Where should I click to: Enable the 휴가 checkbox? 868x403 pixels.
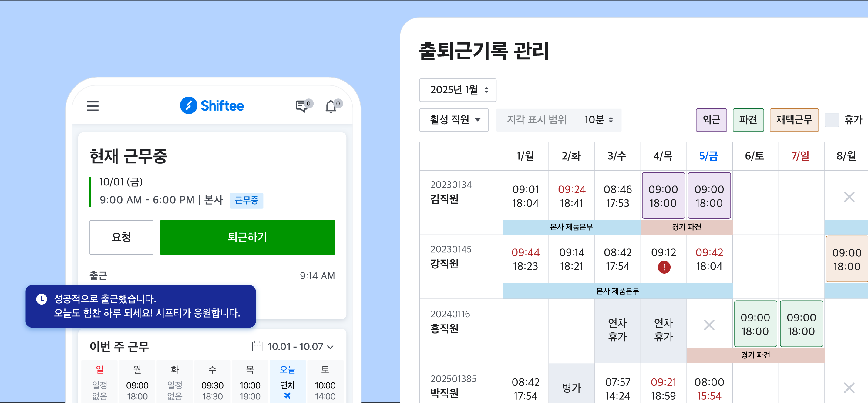832,120
